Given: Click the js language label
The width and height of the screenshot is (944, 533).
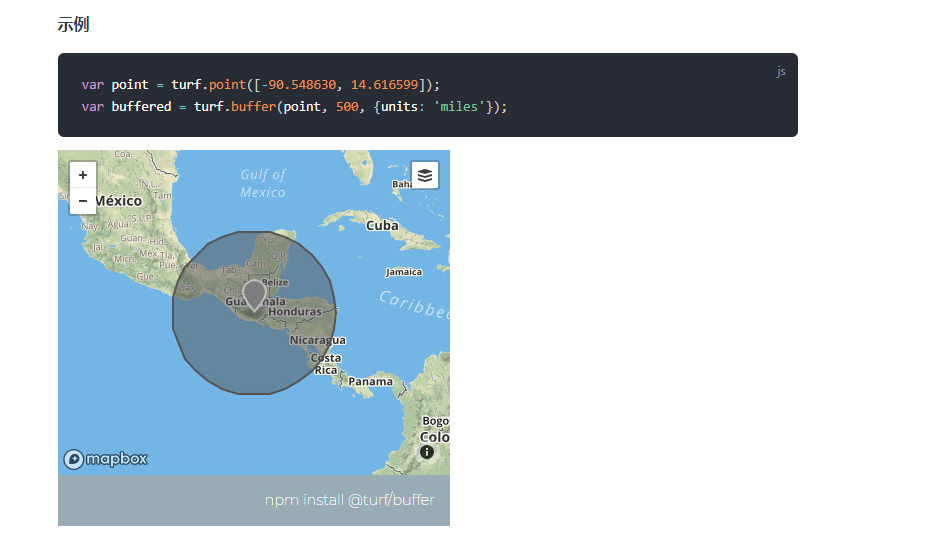Looking at the screenshot, I should [x=781, y=72].
